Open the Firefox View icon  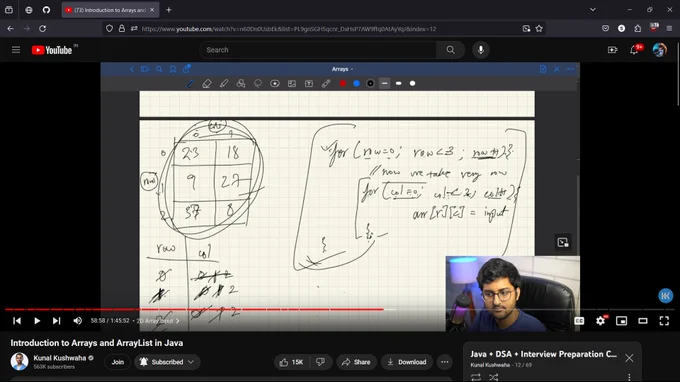tap(9, 10)
